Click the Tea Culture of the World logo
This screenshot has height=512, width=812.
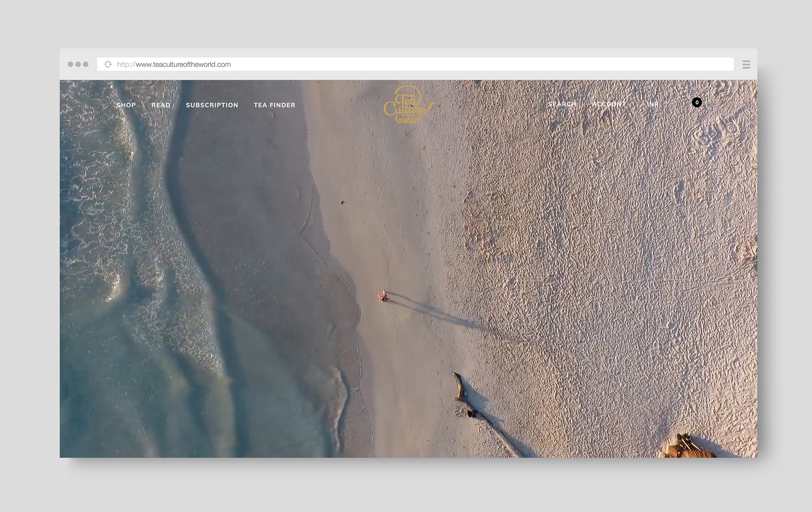(408, 105)
